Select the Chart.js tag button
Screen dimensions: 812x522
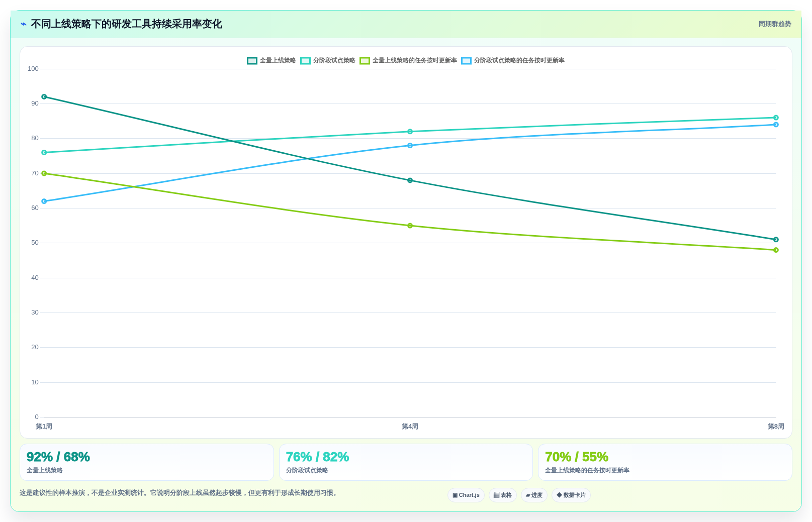click(466, 495)
